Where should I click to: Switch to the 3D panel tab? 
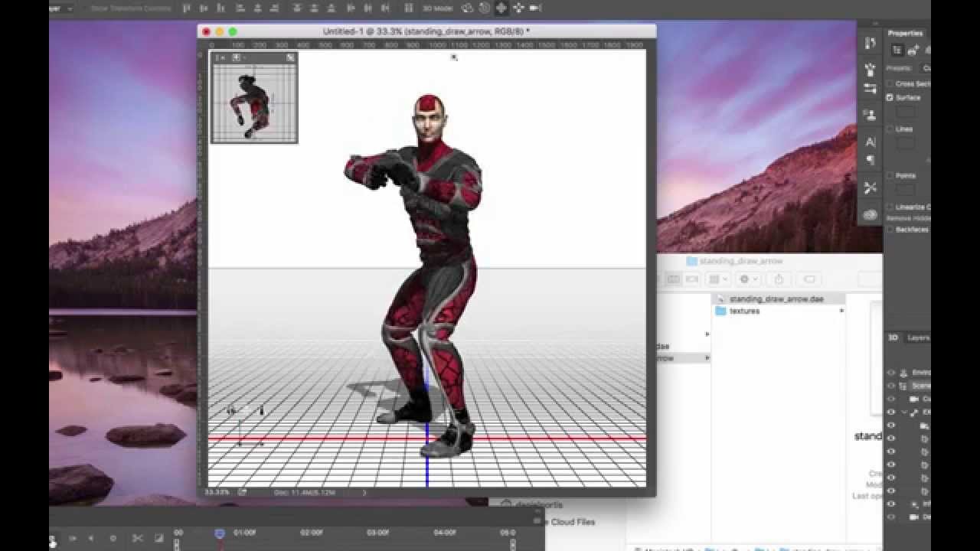tap(893, 337)
